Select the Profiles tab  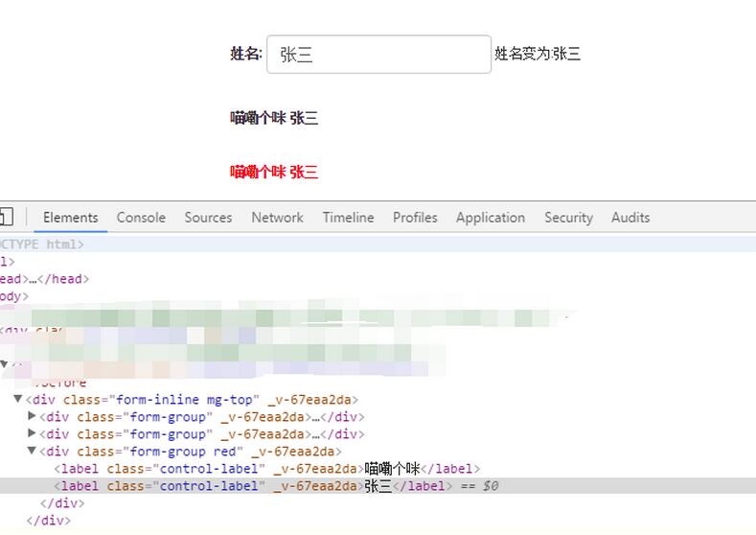(x=415, y=218)
